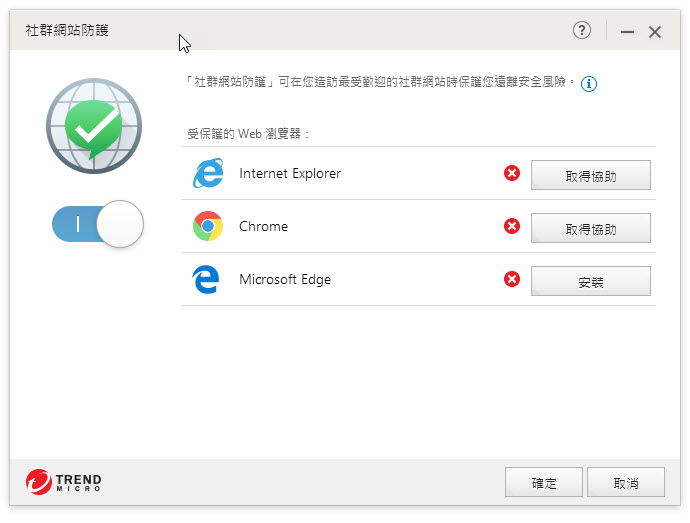
Task: Click red error icon beside Internet Explorer
Action: (x=512, y=174)
